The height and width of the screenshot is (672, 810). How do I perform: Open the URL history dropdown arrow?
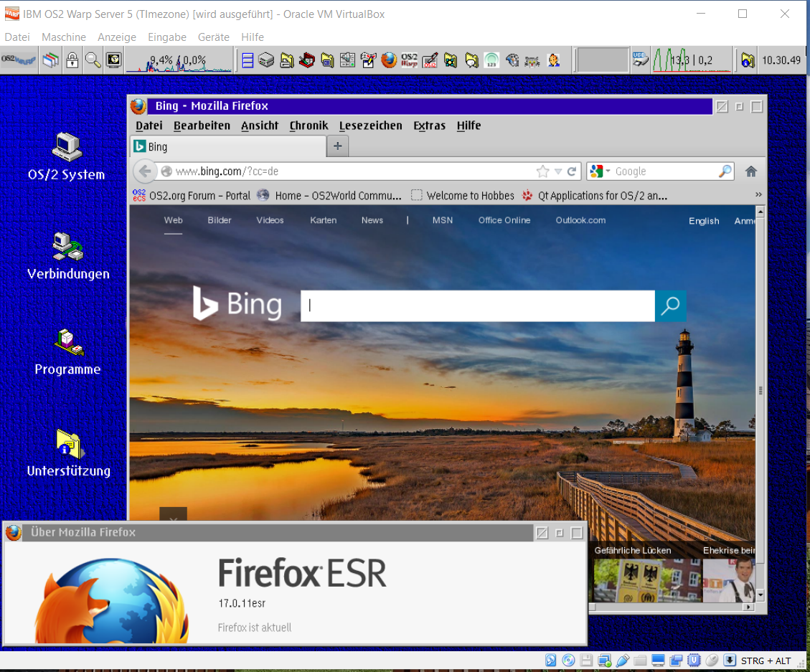[x=558, y=171]
